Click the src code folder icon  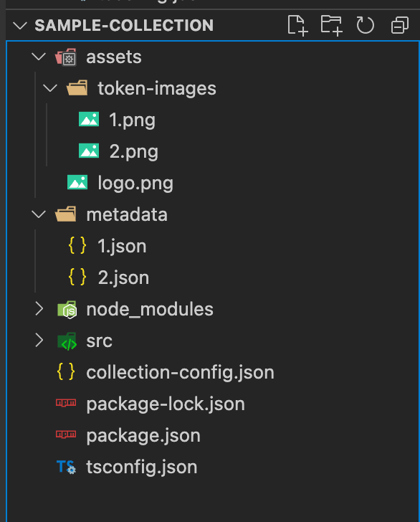[x=67, y=341]
